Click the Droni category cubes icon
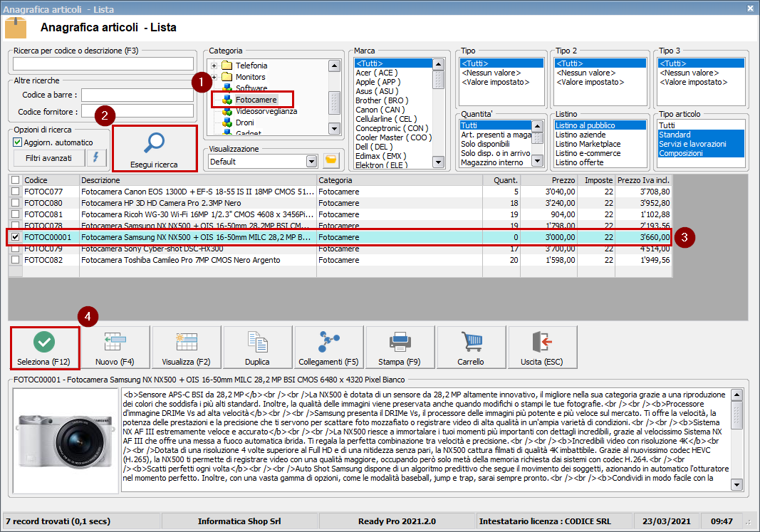Screen dimensions: 760x532 pos(227,122)
